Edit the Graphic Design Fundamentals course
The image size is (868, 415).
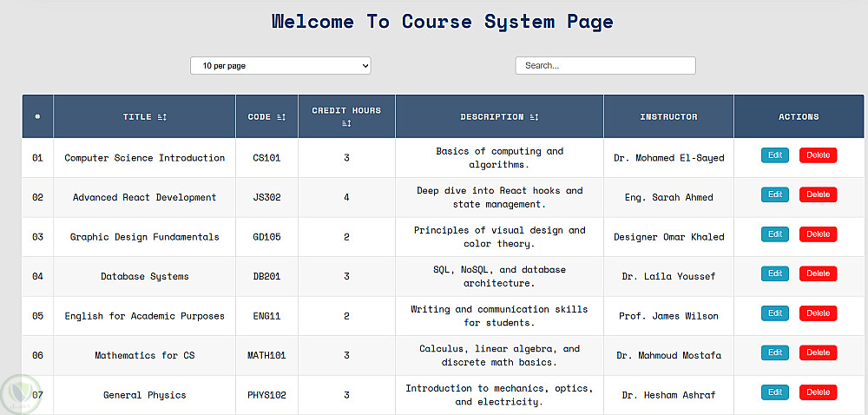[x=775, y=234]
